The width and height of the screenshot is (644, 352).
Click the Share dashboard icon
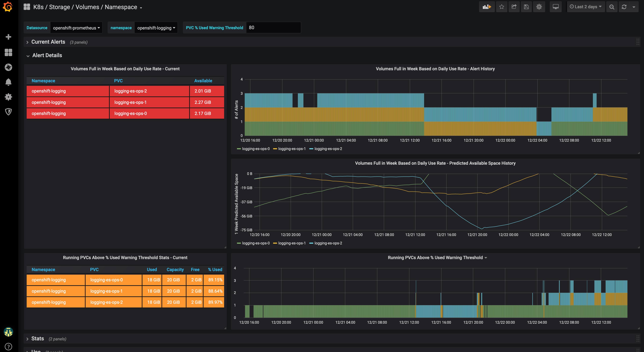(514, 7)
